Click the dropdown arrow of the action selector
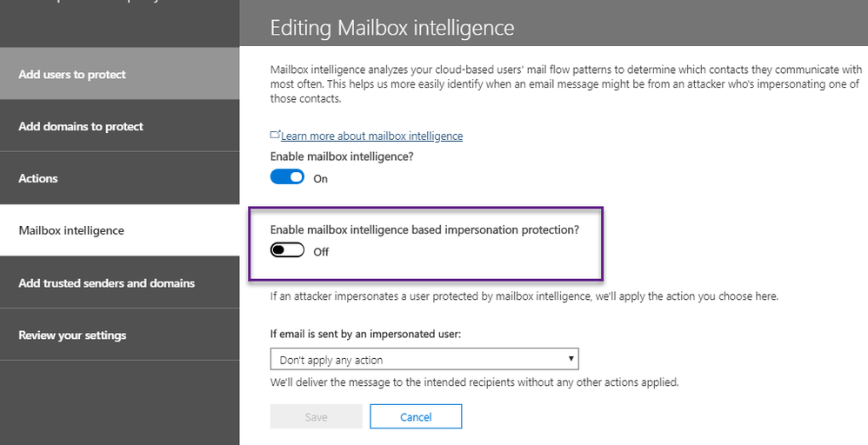868x445 pixels. click(571, 359)
